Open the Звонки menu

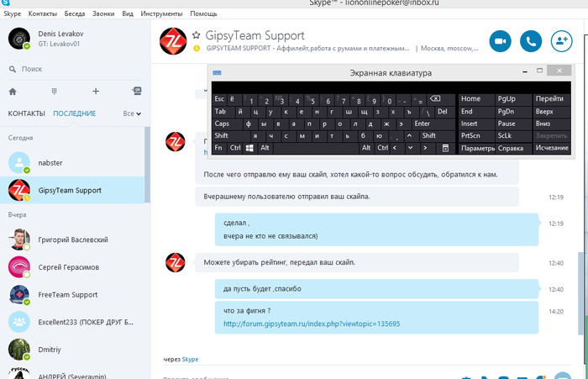[x=103, y=13]
